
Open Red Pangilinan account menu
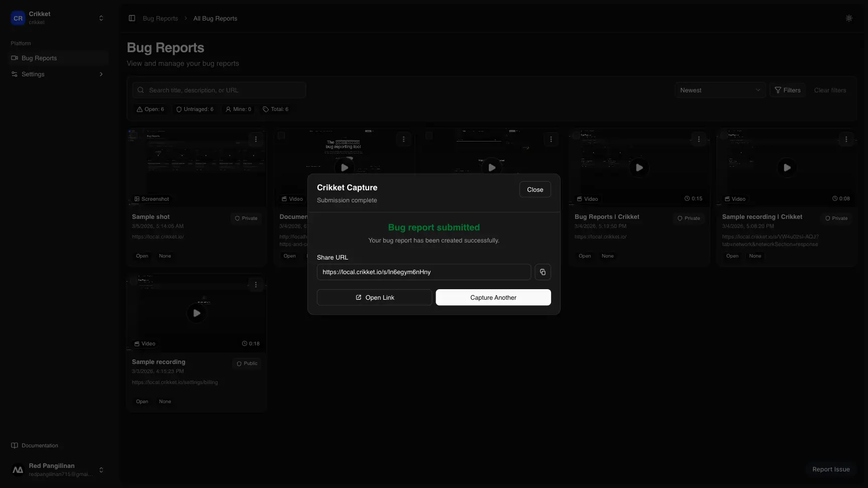pos(58,470)
